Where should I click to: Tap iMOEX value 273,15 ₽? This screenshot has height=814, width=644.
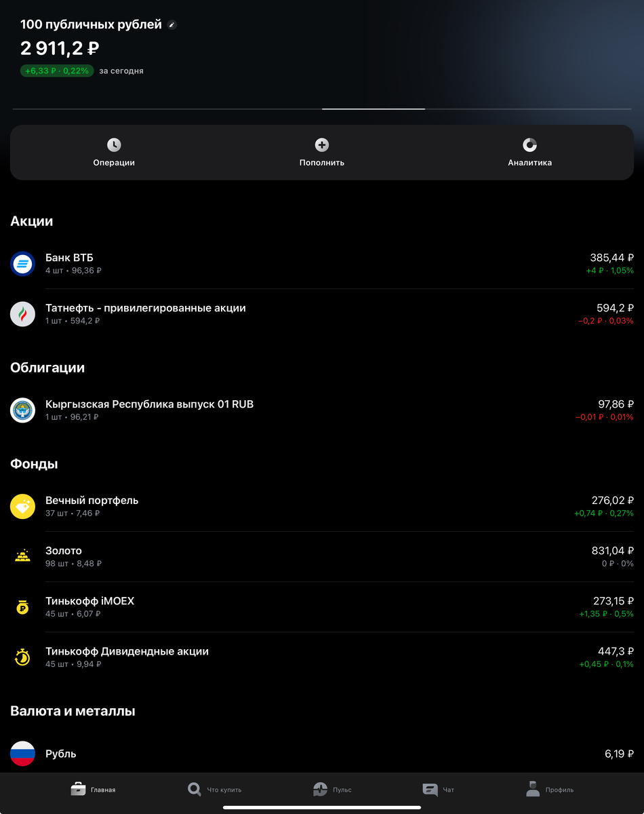[x=613, y=601]
